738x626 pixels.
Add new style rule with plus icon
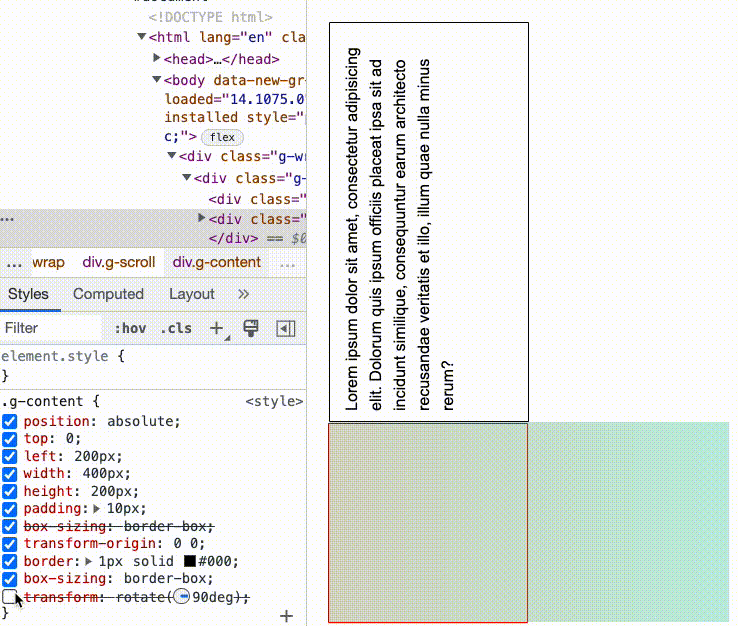click(217, 328)
